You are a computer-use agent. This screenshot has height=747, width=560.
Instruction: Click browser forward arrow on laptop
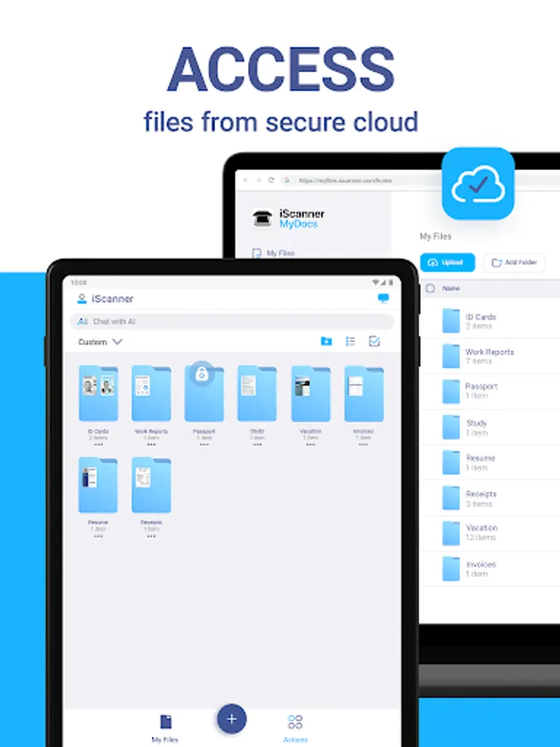point(258,180)
